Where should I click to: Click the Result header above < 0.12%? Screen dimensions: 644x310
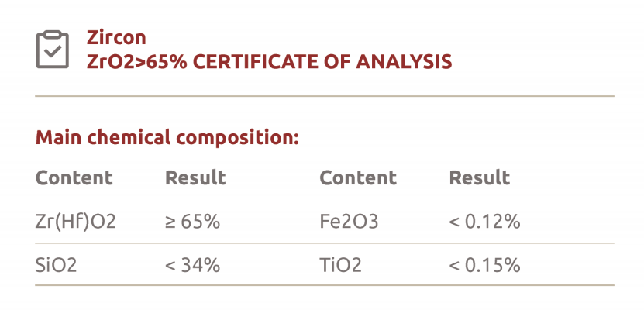(x=480, y=177)
